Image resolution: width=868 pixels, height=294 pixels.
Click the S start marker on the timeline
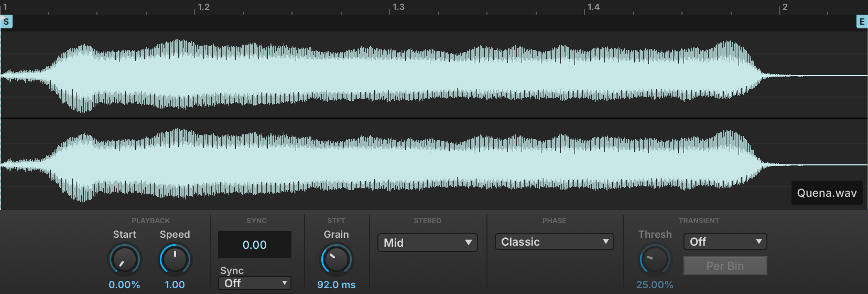(6, 22)
